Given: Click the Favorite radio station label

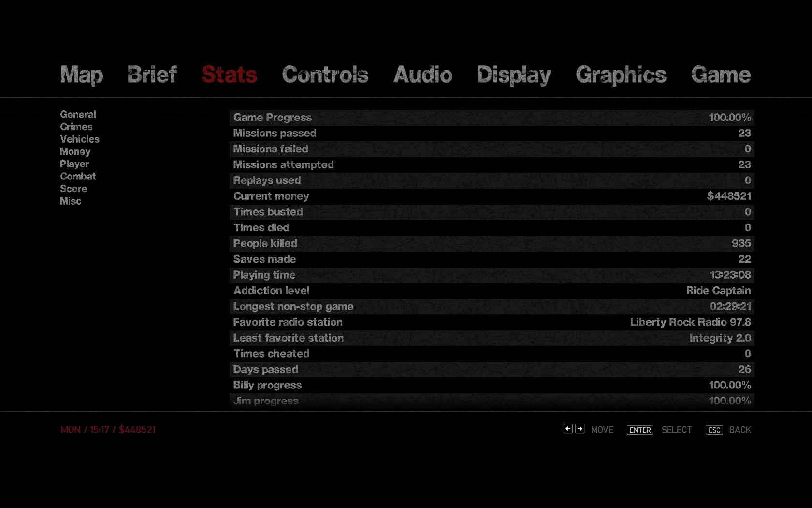Looking at the screenshot, I should [288, 322].
